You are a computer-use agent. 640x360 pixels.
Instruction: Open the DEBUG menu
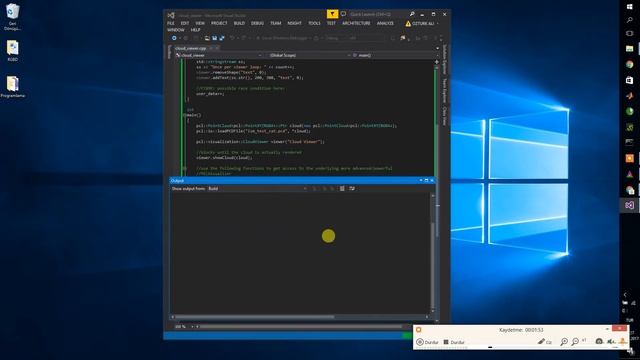257,23
